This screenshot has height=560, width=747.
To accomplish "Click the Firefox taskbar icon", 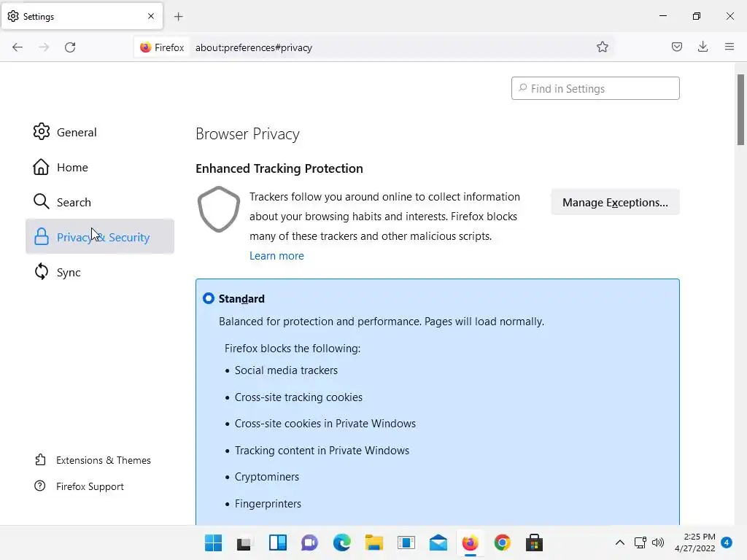I will point(471,542).
